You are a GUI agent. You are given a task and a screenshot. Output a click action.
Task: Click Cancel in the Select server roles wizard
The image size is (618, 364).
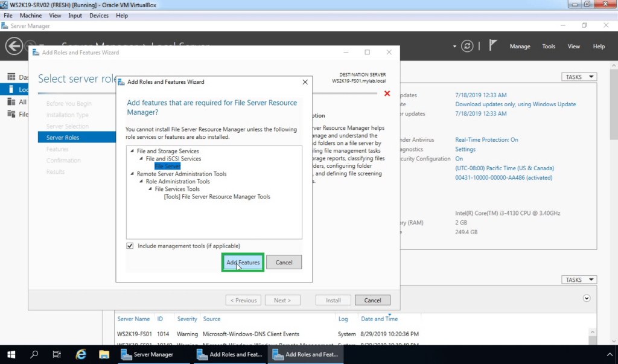click(x=372, y=300)
